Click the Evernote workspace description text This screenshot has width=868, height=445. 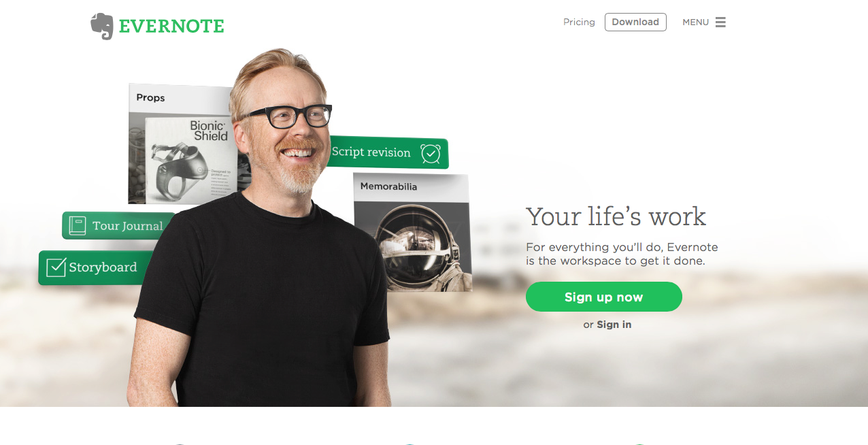click(622, 254)
